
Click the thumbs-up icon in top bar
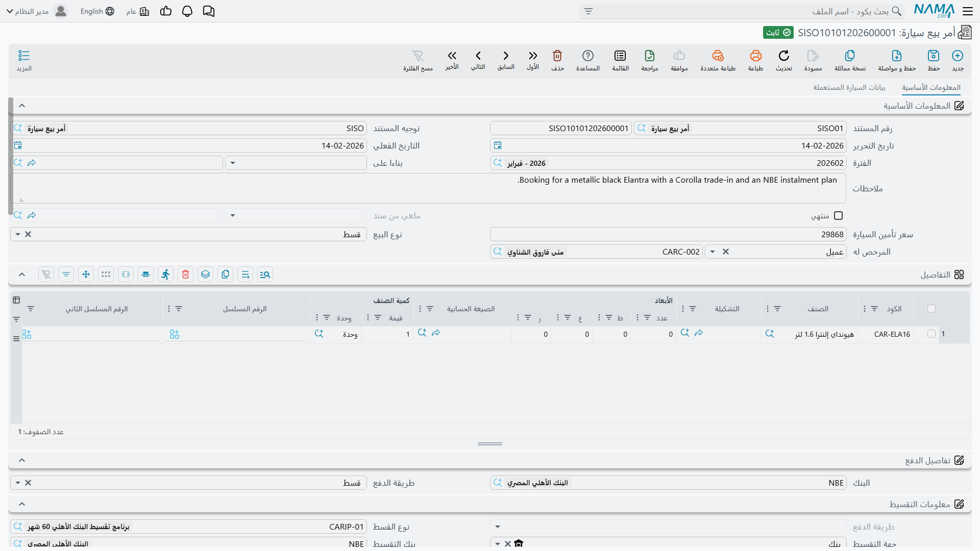(166, 11)
